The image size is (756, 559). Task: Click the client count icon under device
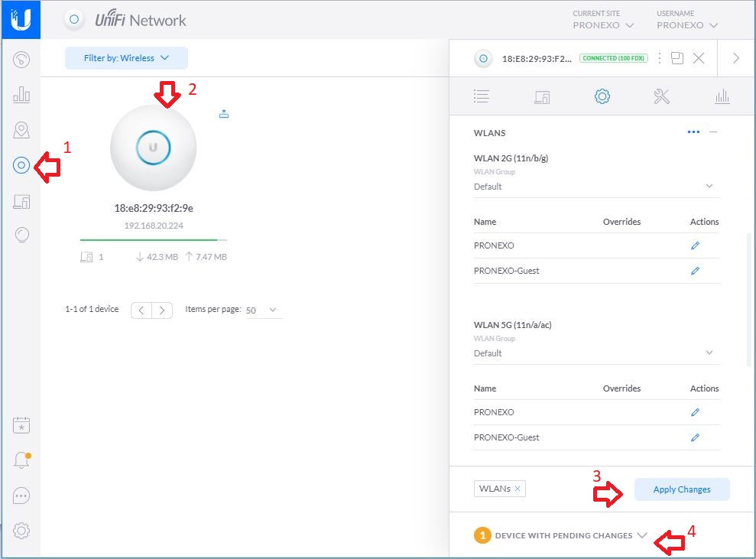(86, 257)
